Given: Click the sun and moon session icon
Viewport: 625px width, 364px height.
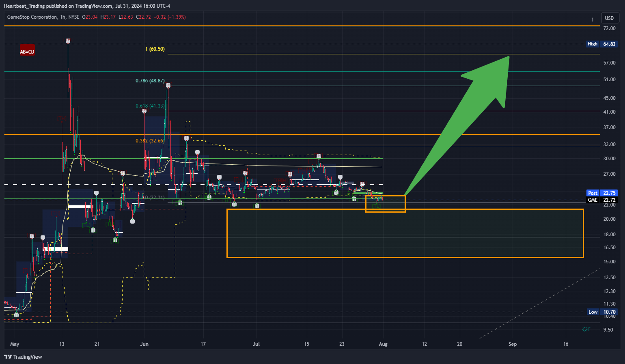Looking at the screenshot, I should [x=586, y=329].
